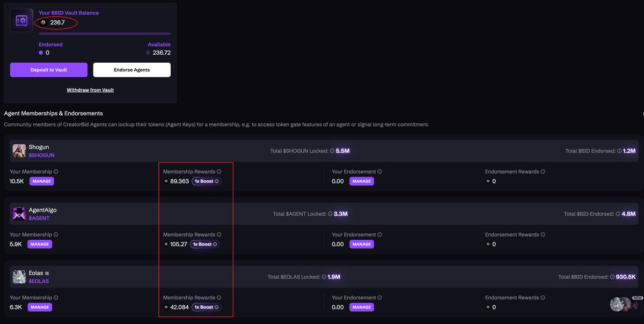
Task: Click info icon beside Total $EOLAS Locked
Action: click(325, 277)
